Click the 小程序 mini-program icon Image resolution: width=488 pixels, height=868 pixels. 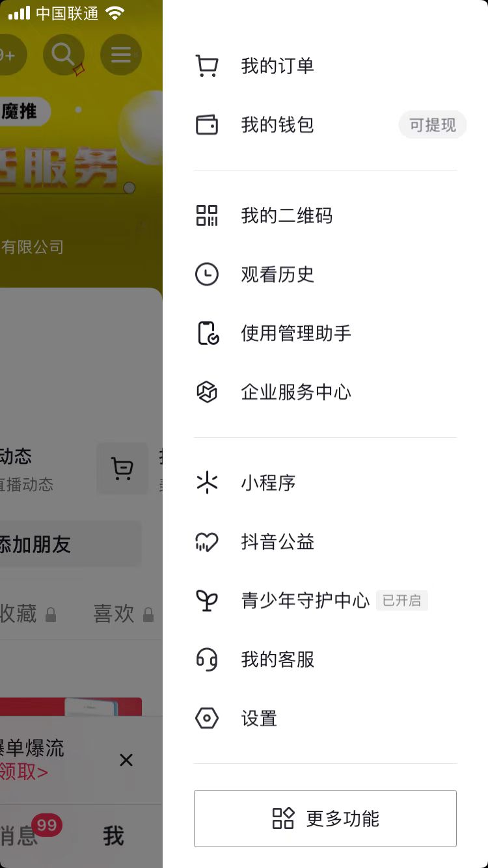click(207, 482)
